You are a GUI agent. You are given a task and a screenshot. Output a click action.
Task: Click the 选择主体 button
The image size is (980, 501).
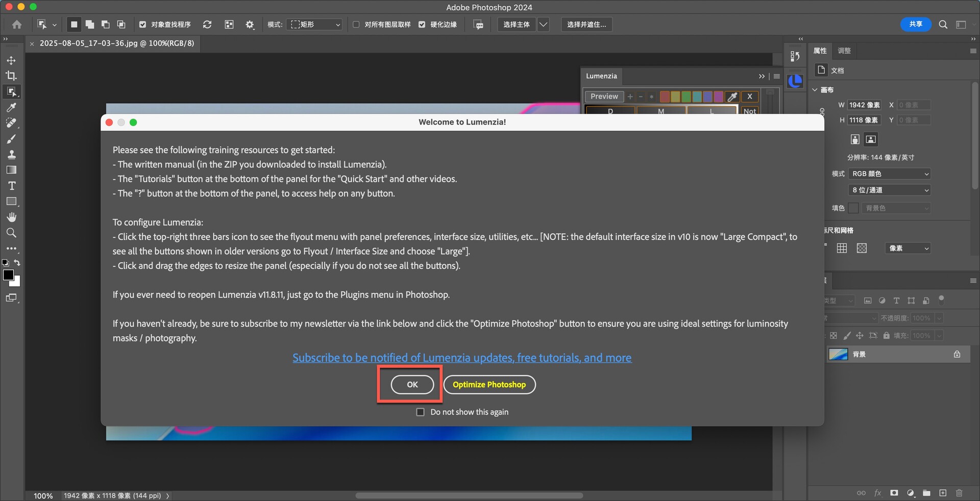[x=517, y=24]
